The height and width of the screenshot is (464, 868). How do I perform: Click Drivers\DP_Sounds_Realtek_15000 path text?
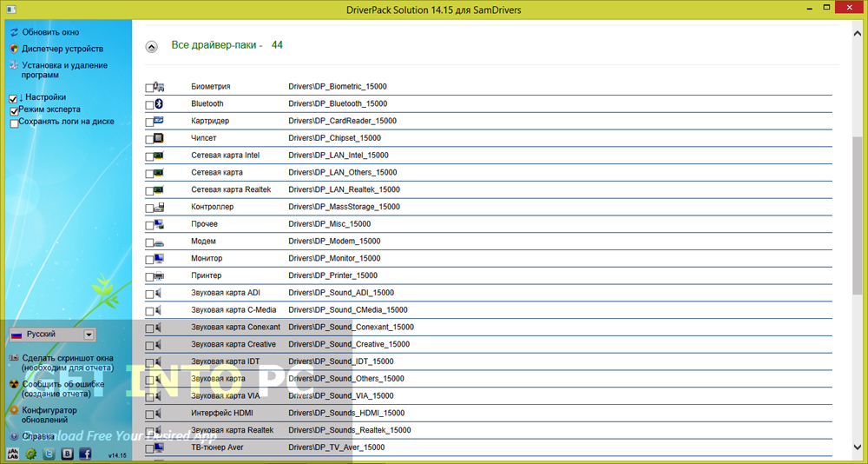[349, 430]
